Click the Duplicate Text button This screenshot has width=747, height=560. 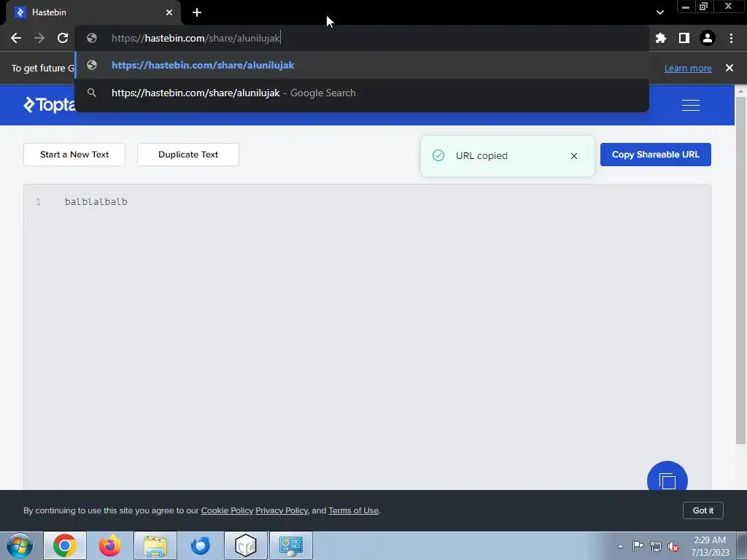click(x=188, y=155)
